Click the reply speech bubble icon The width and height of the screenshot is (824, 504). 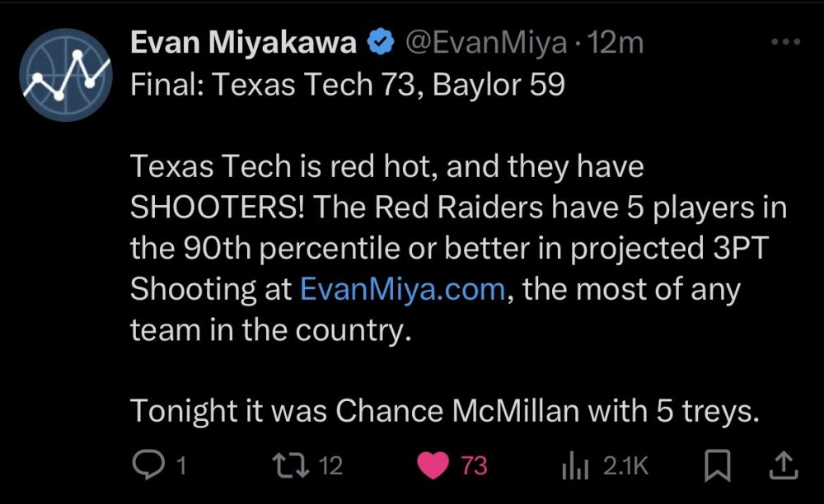(147, 466)
